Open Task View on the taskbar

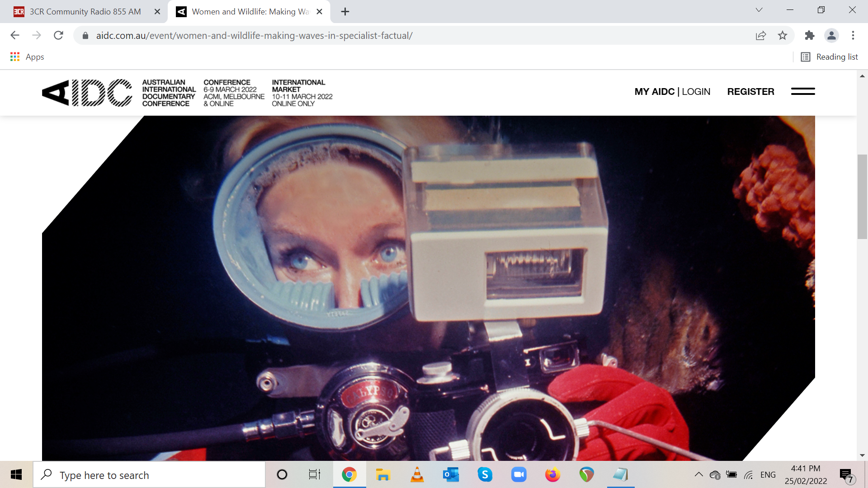[x=315, y=474]
